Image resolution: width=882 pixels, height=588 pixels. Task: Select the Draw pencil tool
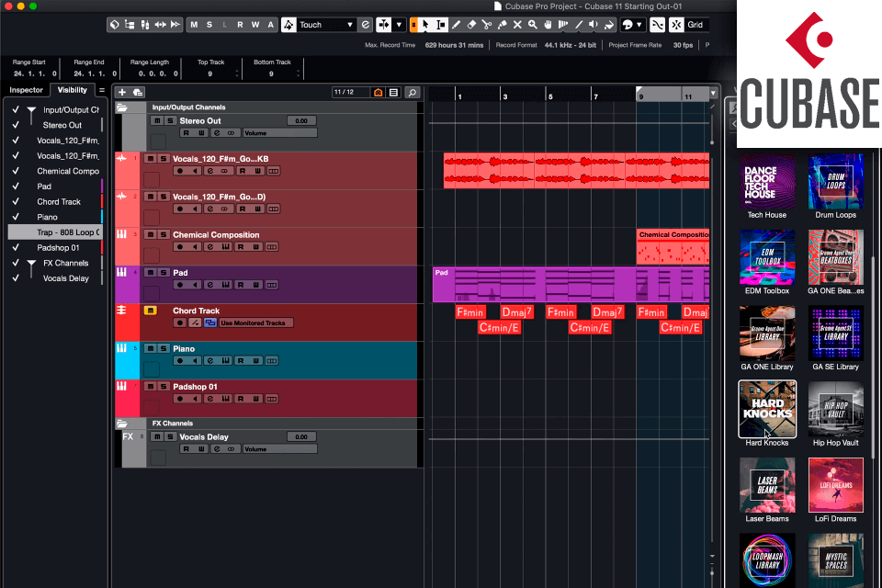[457, 25]
